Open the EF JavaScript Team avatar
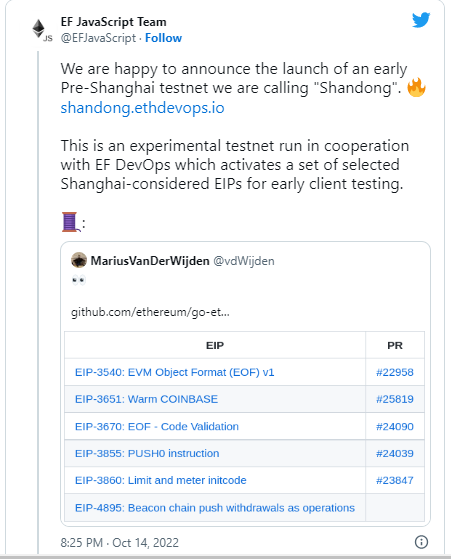Image resolution: width=451 pixels, height=559 pixels. coord(41,30)
